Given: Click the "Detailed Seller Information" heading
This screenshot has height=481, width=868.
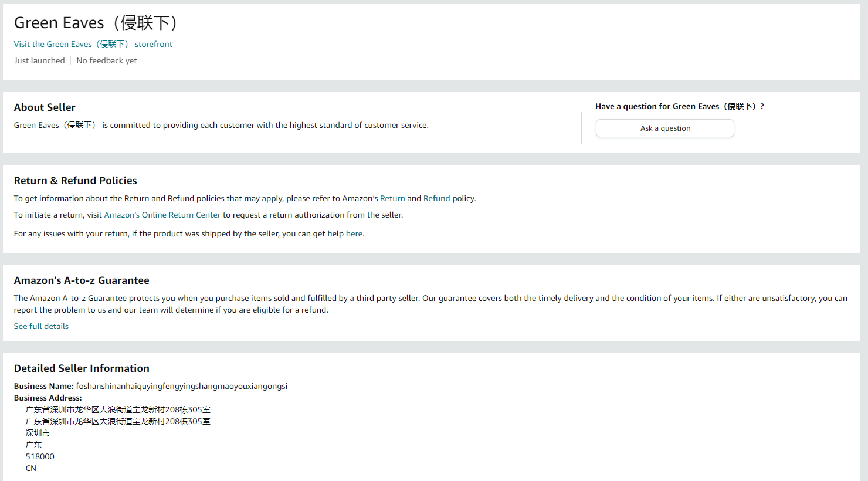Looking at the screenshot, I should [82, 368].
